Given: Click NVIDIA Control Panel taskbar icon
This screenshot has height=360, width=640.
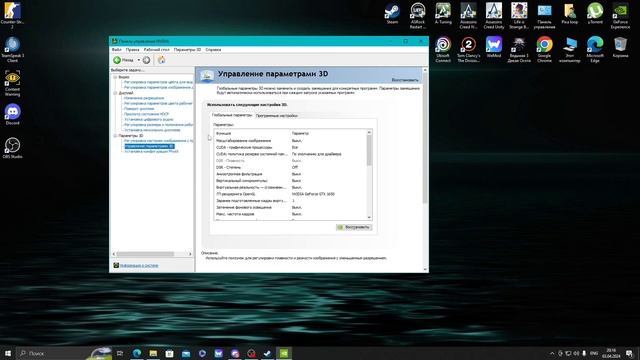Looking at the screenshot, I should pos(284,353).
